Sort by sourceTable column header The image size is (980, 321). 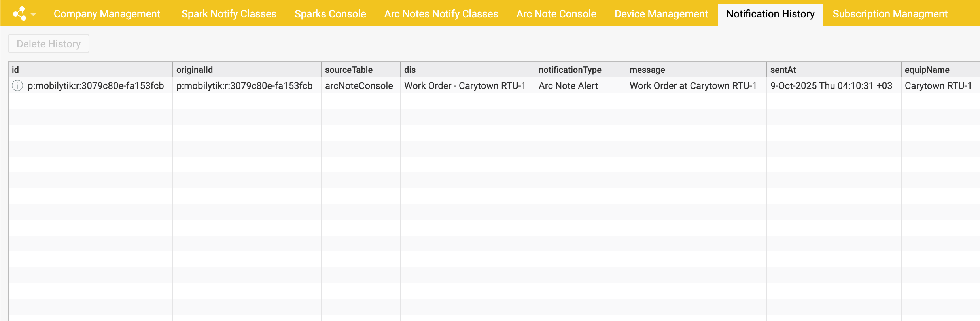pos(361,70)
